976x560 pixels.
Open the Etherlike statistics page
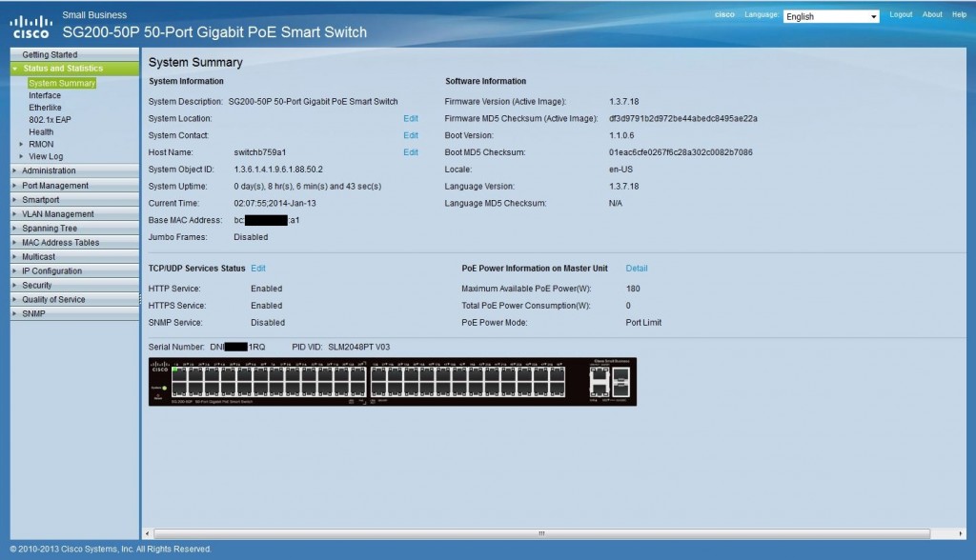pyautogui.click(x=45, y=108)
